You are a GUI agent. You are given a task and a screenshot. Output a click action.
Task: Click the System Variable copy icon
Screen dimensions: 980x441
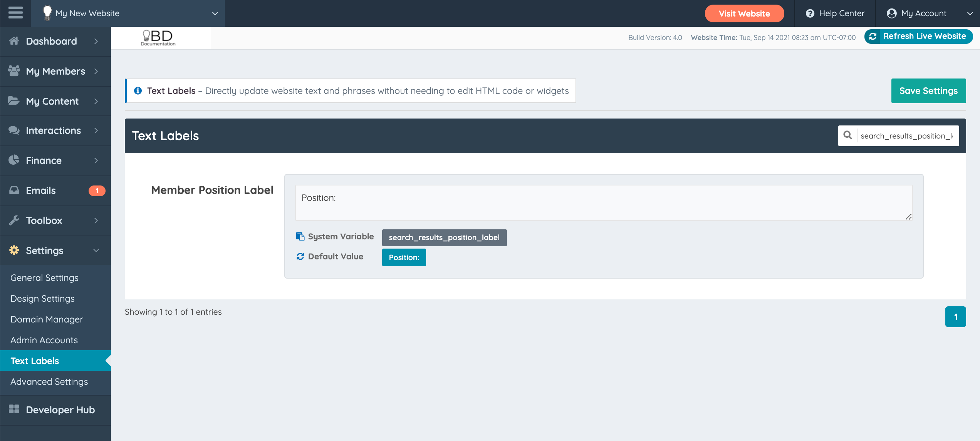(x=300, y=236)
